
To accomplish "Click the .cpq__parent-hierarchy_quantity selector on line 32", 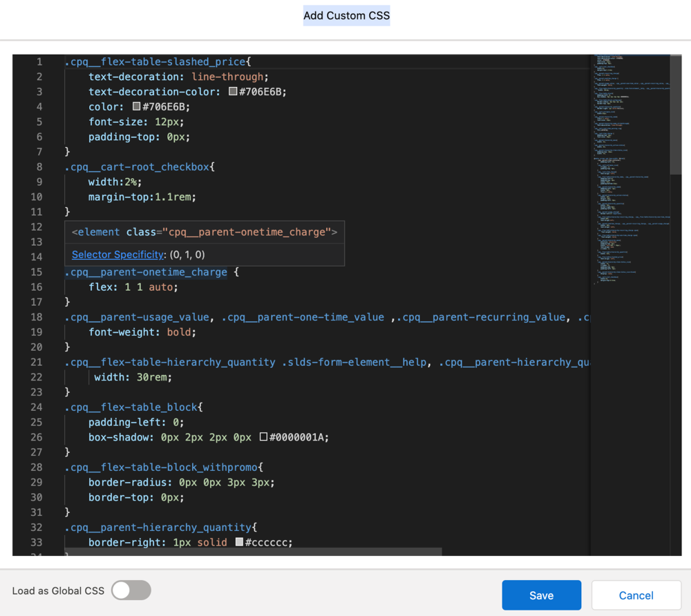I will [x=158, y=527].
